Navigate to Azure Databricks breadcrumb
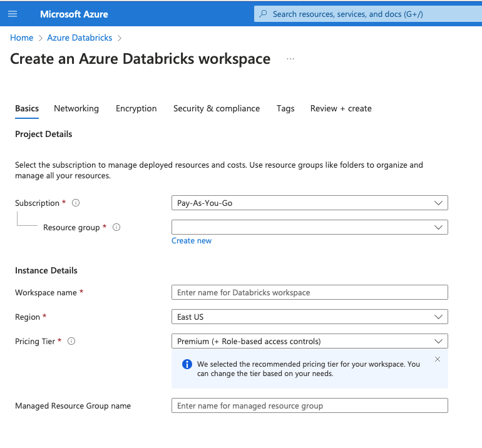482x448 pixels. tap(79, 38)
